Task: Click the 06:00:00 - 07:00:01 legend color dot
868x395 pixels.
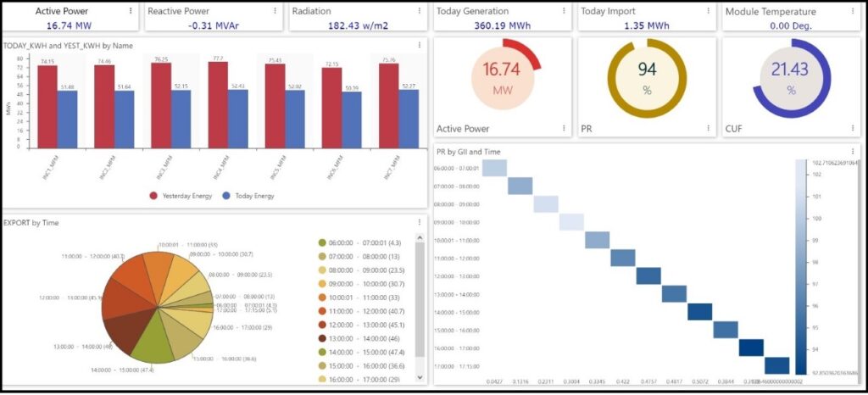Action: pos(321,242)
